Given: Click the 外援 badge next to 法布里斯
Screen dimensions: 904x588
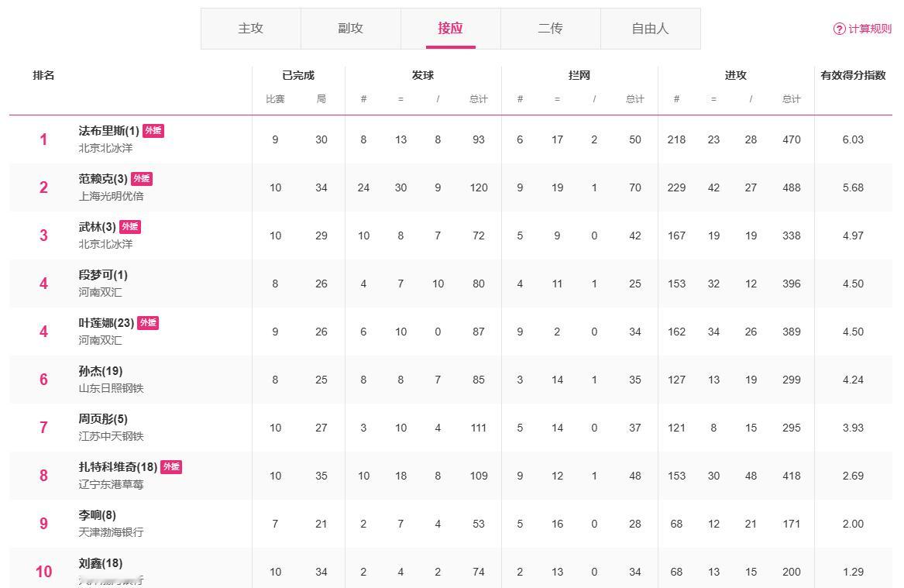Looking at the screenshot, I should [153, 131].
